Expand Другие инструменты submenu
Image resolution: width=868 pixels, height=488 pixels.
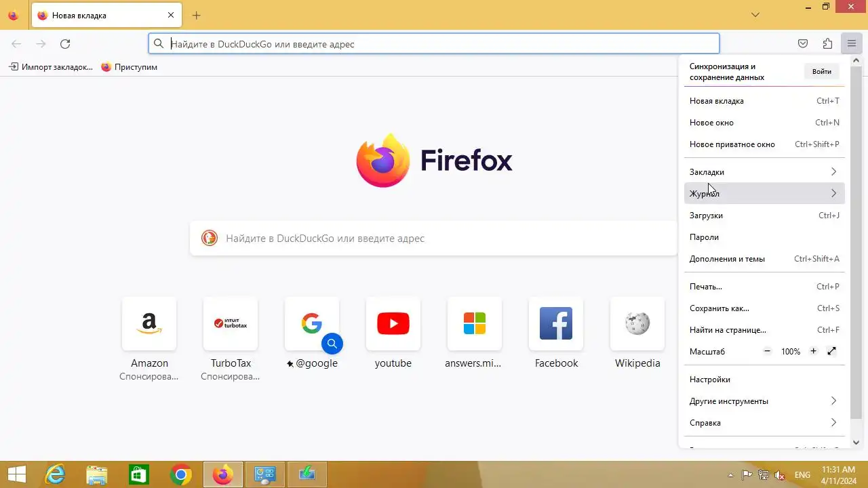764,401
